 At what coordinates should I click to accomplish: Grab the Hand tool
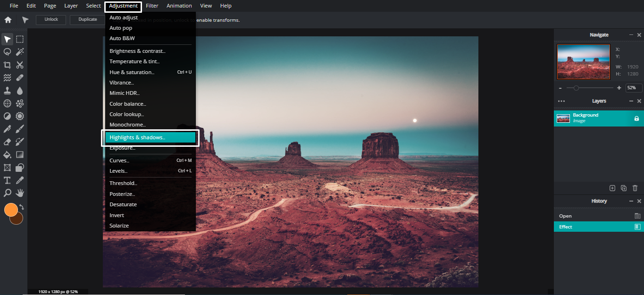coord(19,193)
